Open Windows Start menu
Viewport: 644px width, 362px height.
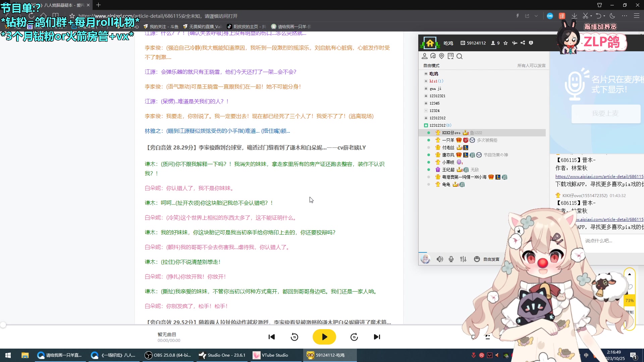pos(8,355)
